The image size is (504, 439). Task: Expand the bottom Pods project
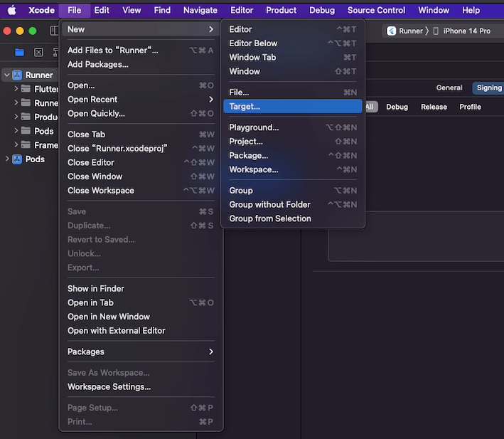click(6, 159)
